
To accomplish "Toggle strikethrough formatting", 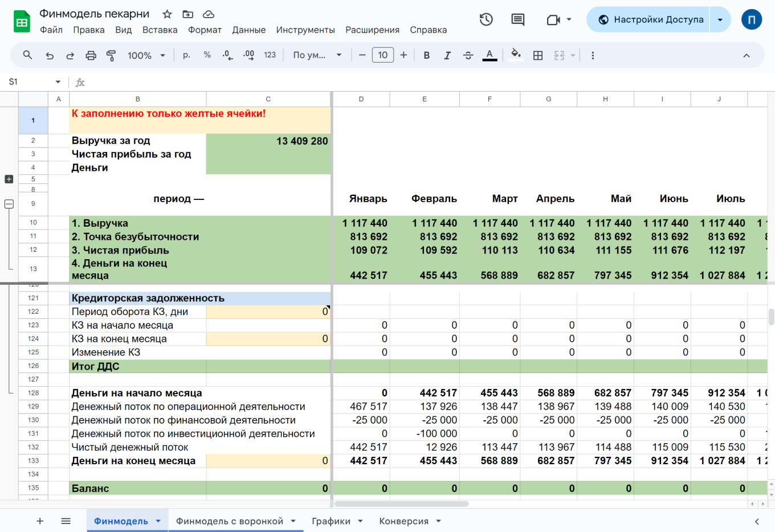I will point(468,55).
